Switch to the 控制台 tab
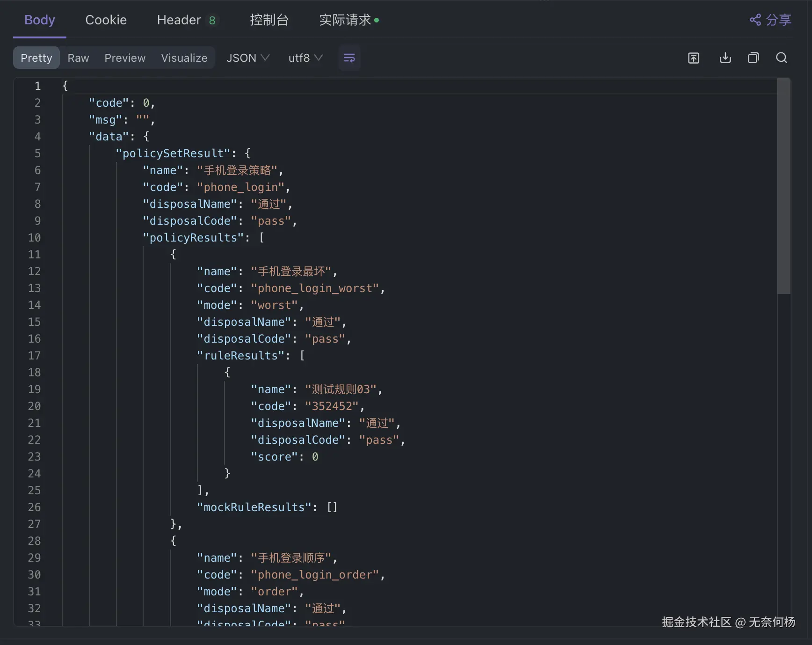This screenshot has width=812, height=645. 269,20
